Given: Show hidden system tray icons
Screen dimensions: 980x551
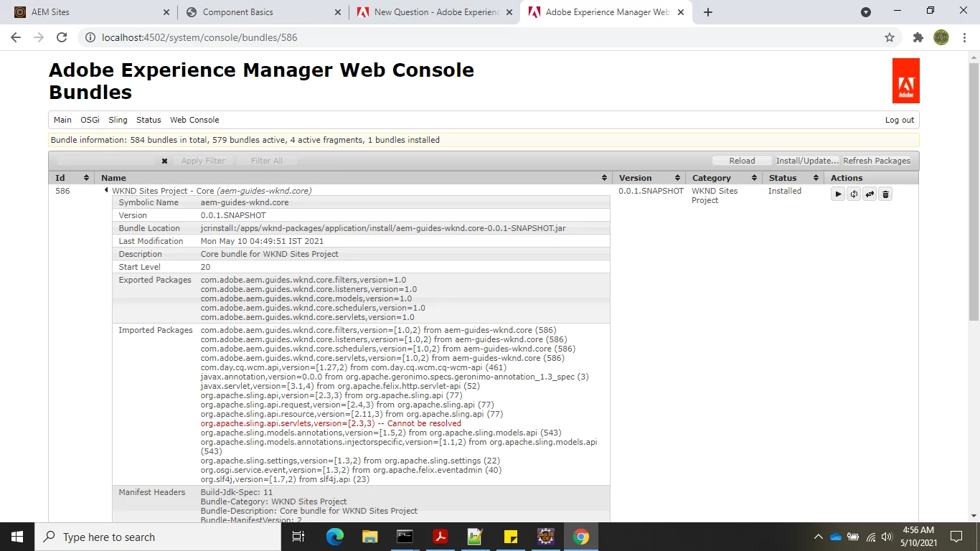Looking at the screenshot, I should 819,537.
